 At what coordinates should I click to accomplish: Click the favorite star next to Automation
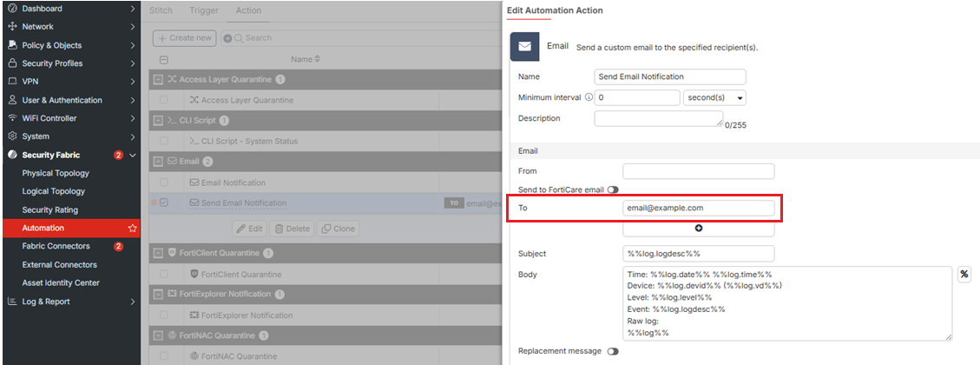pos(132,228)
